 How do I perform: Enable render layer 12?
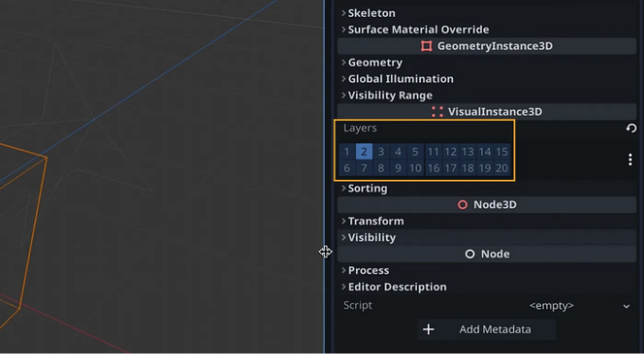pos(451,151)
